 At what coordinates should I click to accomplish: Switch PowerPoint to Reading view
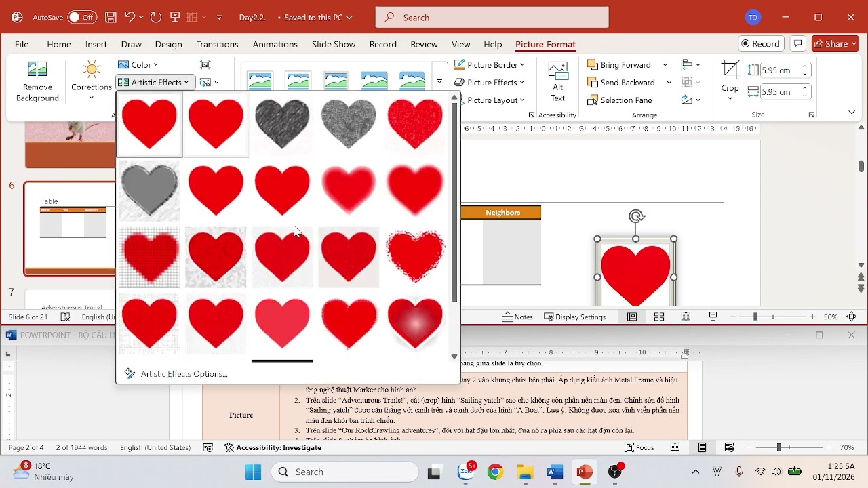pyautogui.click(x=686, y=317)
